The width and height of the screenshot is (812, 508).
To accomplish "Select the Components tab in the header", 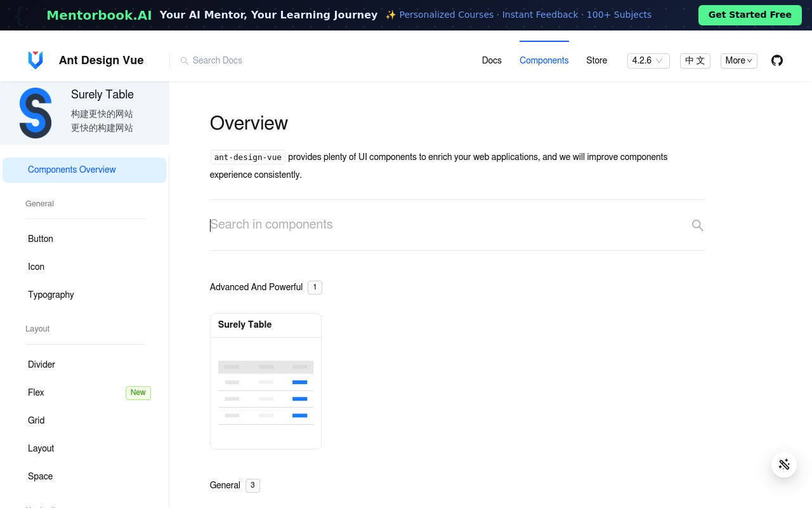I will tap(544, 60).
